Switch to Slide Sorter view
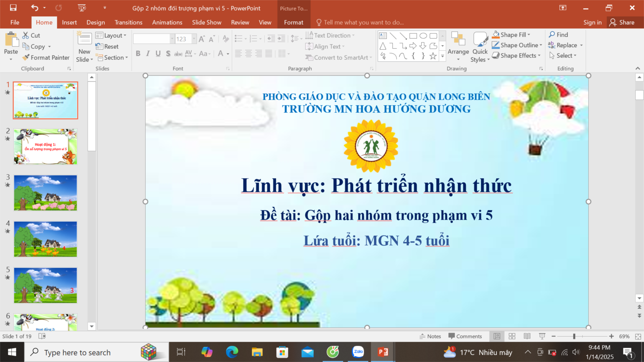644x362 pixels. [512, 336]
